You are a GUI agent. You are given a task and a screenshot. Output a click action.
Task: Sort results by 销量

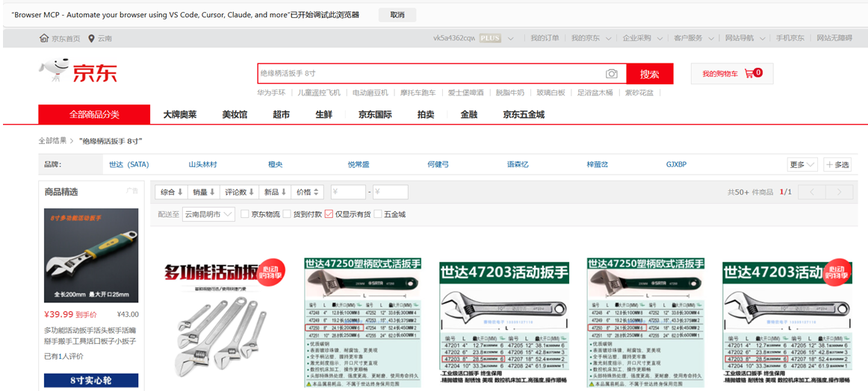coord(204,192)
